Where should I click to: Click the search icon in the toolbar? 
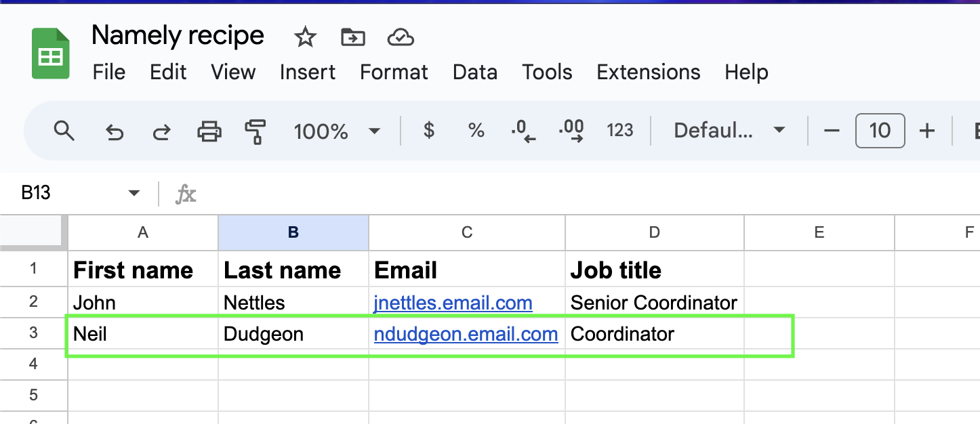tap(64, 130)
